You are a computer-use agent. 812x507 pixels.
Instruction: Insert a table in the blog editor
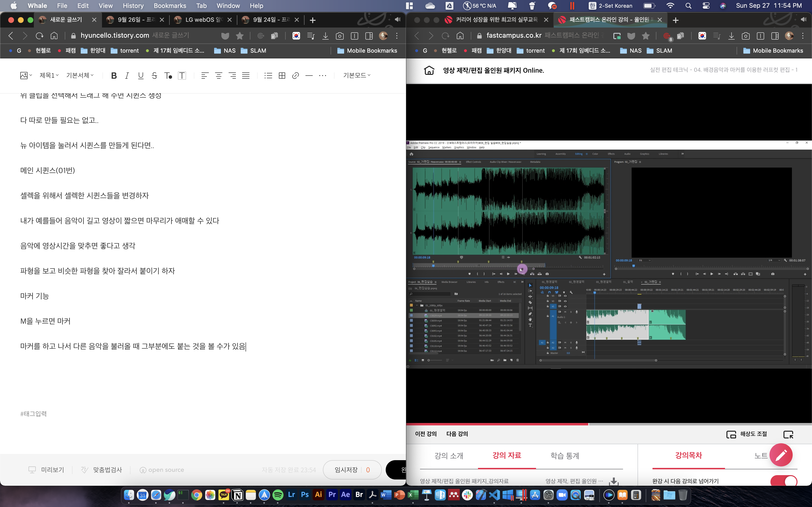[x=282, y=75]
